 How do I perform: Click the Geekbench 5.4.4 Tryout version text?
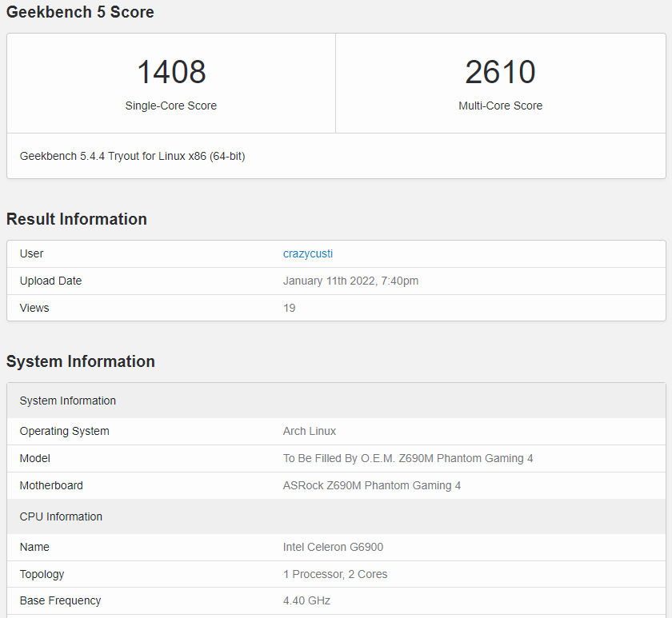pos(133,157)
